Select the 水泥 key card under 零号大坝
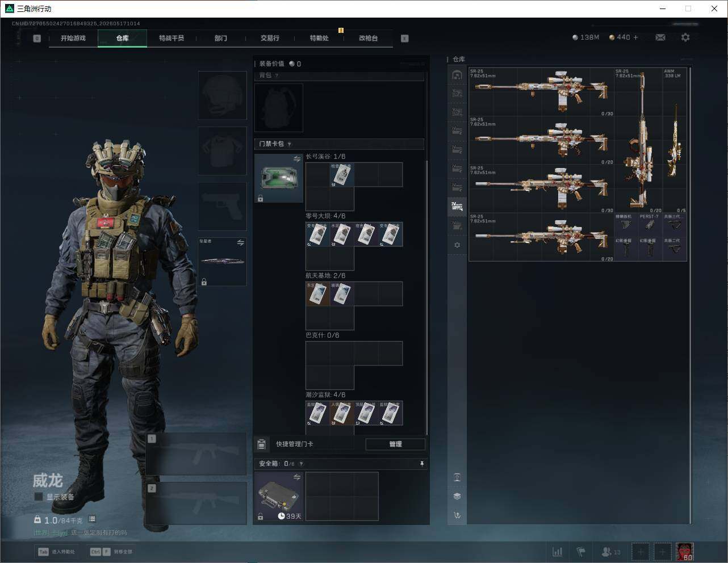The height and width of the screenshot is (563, 728). point(342,234)
